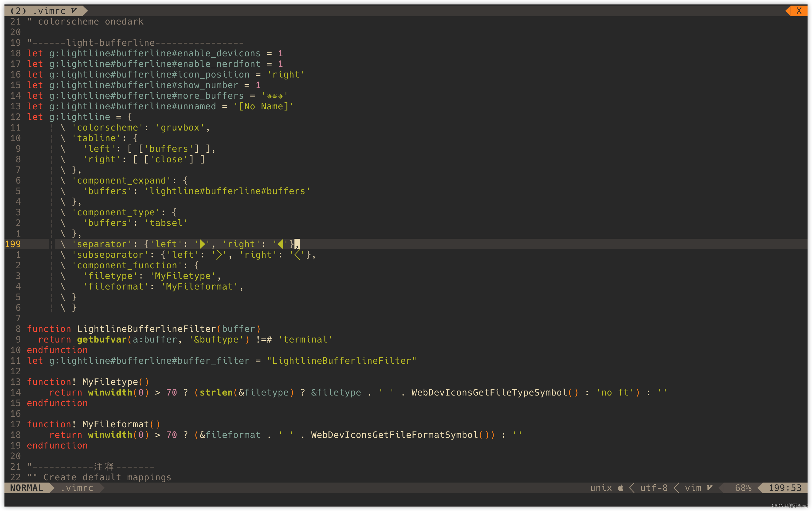Click the utf-8 encoding indicator
812x511 pixels.
tap(654, 488)
